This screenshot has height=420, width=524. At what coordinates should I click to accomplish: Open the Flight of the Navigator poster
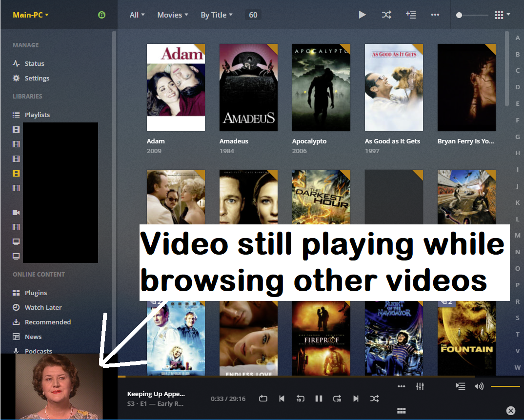tap(394, 338)
